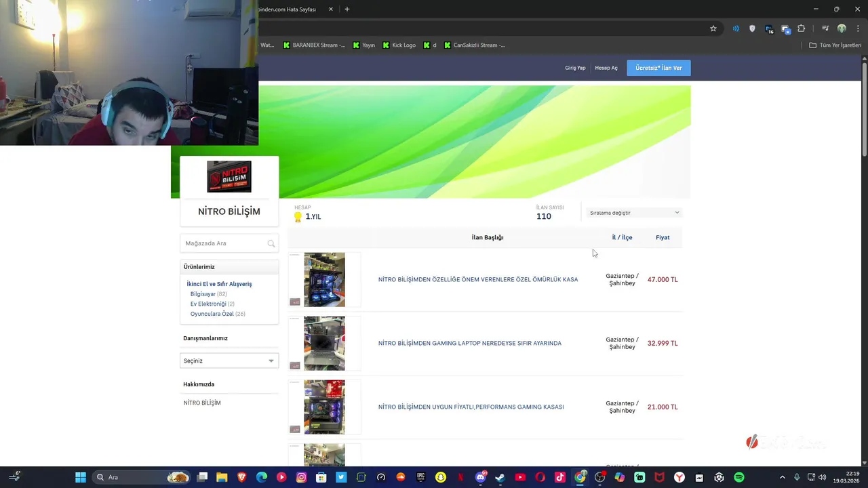The height and width of the screenshot is (488, 868).
Task: Open Netflix from taskbar
Action: (461, 477)
